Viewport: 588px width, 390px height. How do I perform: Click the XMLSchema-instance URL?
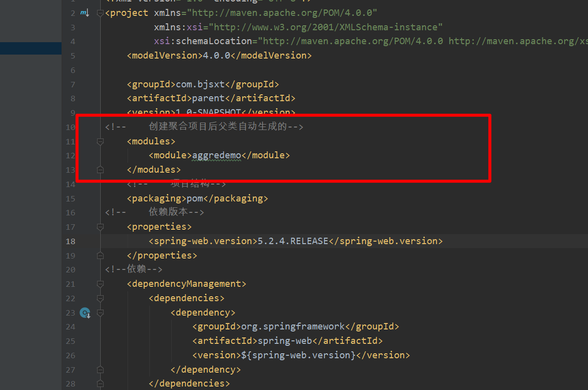tap(326, 27)
